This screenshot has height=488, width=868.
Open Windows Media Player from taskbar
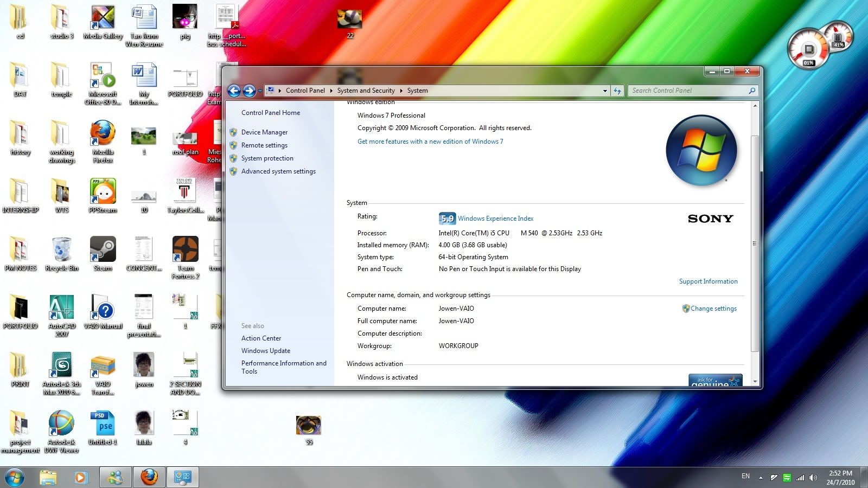(x=81, y=477)
